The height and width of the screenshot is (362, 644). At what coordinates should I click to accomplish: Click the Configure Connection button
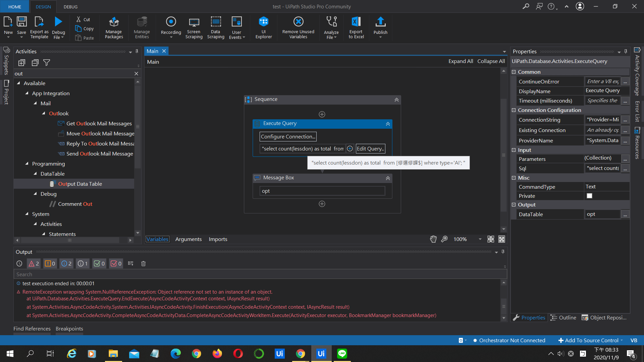pyautogui.click(x=287, y=136)
